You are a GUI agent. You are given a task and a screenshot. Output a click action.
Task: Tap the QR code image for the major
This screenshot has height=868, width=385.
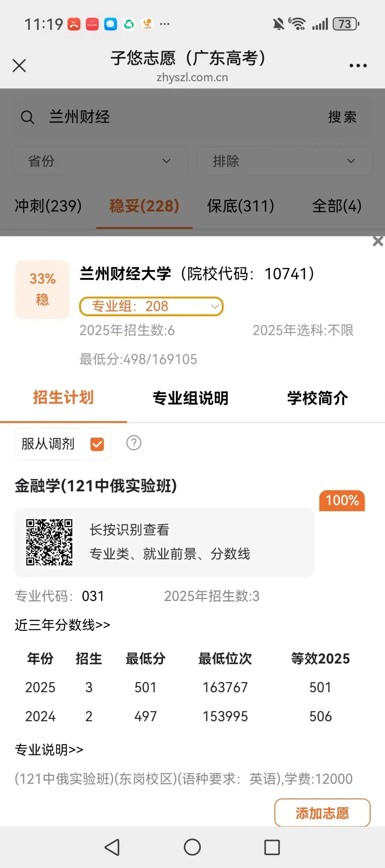coord(49,542)
